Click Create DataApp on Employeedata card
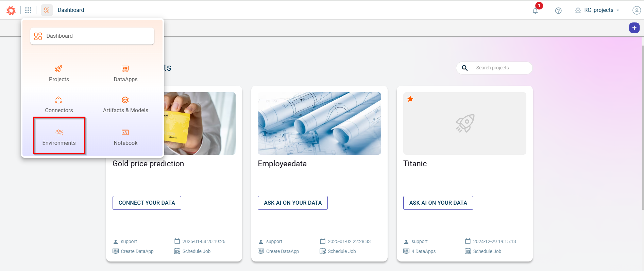This screenshot has width=644, height=271. pyautogui.click(x=282, y=251)
